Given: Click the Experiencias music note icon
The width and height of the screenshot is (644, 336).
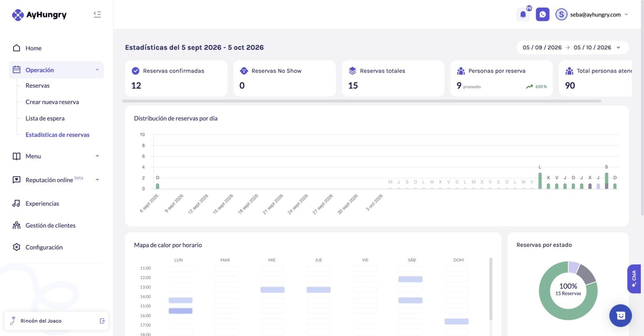Looking at the screenshot, I should [x=16, y=203].
